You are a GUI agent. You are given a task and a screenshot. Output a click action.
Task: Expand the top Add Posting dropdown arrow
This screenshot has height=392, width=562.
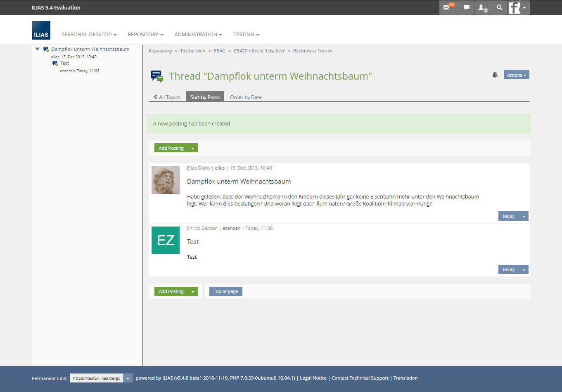193,148
